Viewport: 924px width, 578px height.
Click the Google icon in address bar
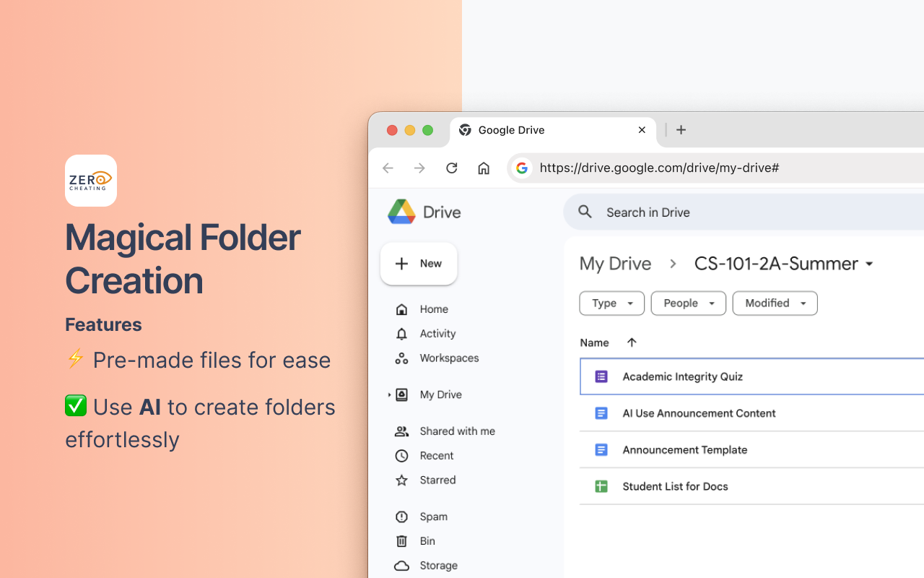(522, 168)
